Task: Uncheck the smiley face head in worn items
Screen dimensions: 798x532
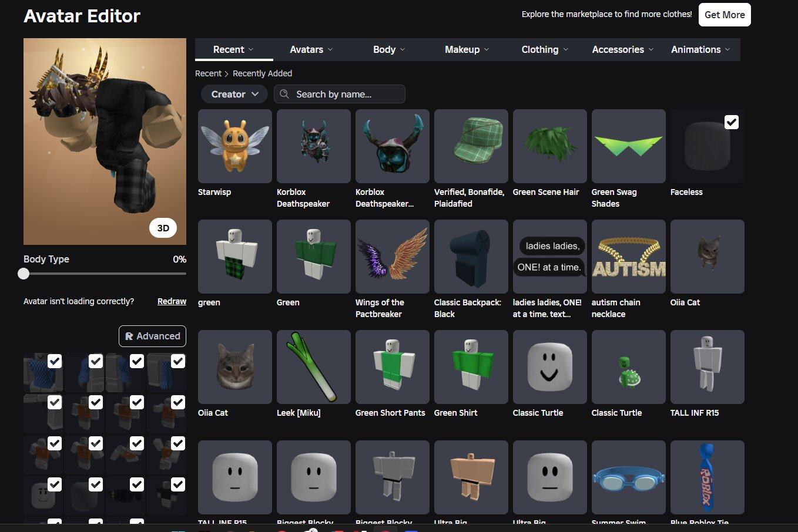Action: (55, 484)
